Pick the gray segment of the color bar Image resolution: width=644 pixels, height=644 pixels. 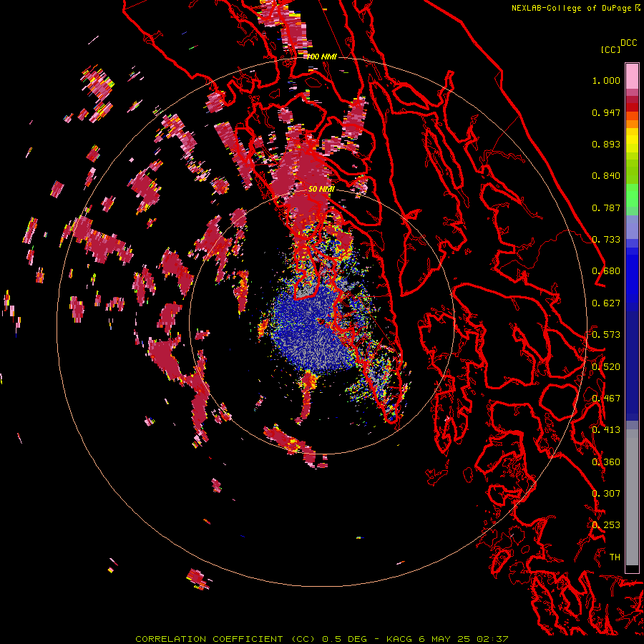(x=632, y=497)
